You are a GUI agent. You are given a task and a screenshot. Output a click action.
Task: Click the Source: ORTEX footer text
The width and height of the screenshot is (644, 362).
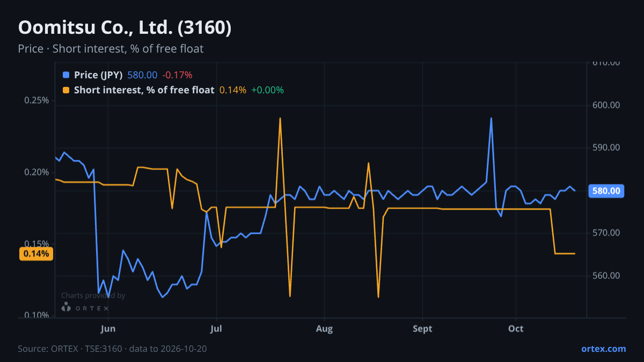tap(112, 349)
